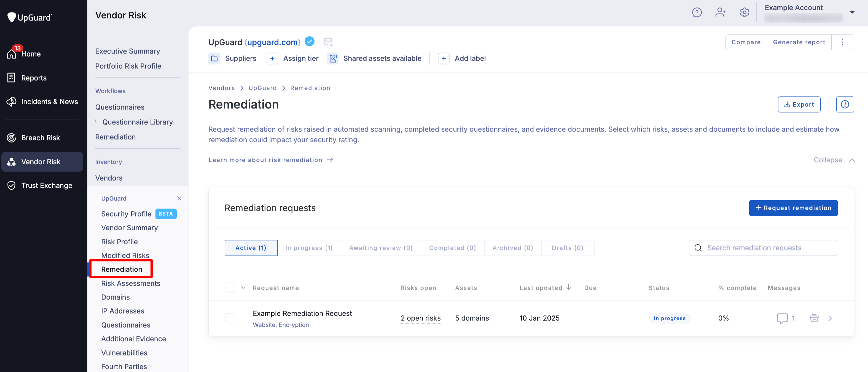
Task: Select all remediation requests checkbox
Action: click(x=230, y=288)
